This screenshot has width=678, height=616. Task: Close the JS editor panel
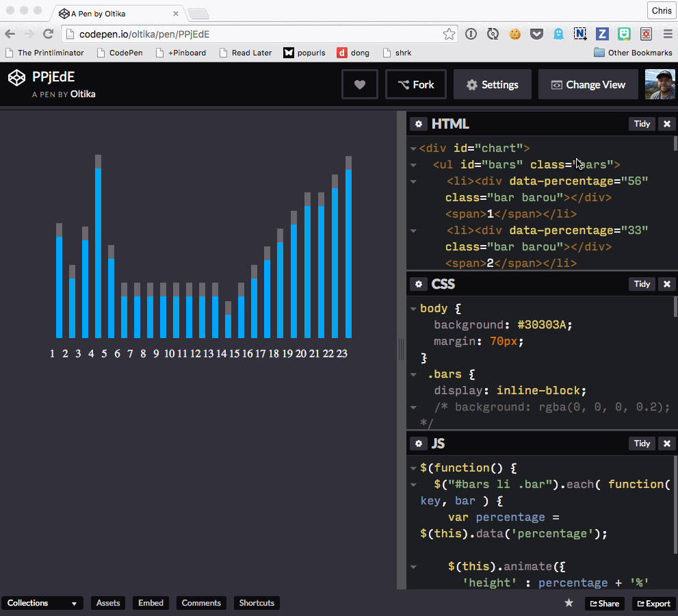click(667, 444)
